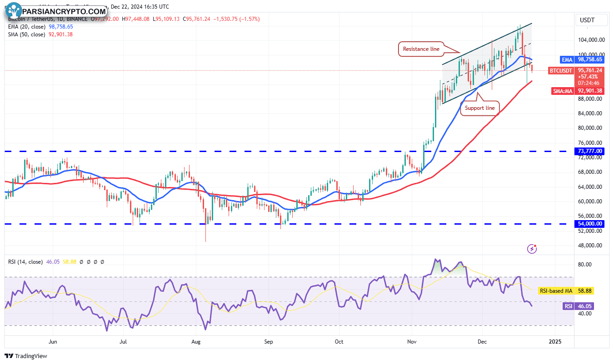Screen dimensions: 614x364
Task: Click the Oct label on time axis
Action: coord(339,341)
